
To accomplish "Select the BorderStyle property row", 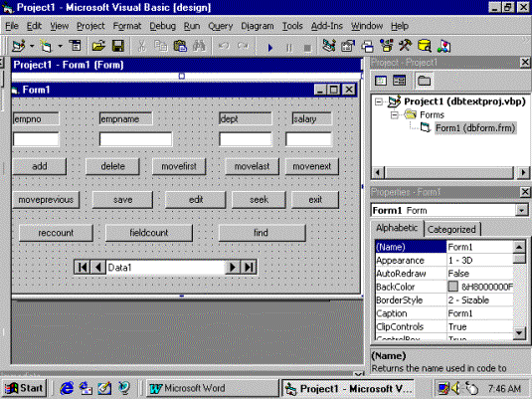I will (444, 300).
